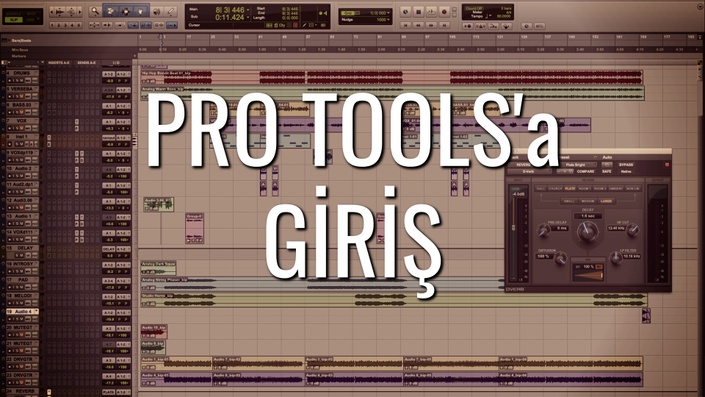
Task: Click the Return to Zero transport button
Action: tap(406, 25)
